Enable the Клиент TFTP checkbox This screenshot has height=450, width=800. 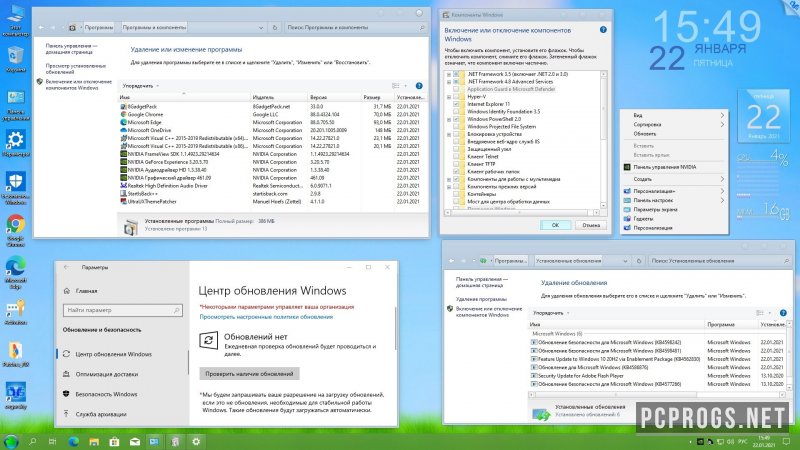click(457, 164)
